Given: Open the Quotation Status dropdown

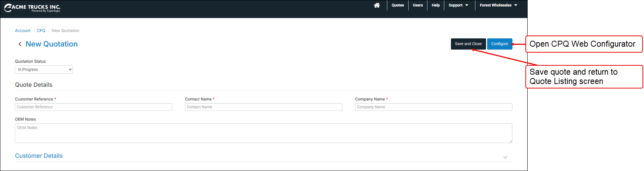Looking at the screenshot, I should coord(44,69).
